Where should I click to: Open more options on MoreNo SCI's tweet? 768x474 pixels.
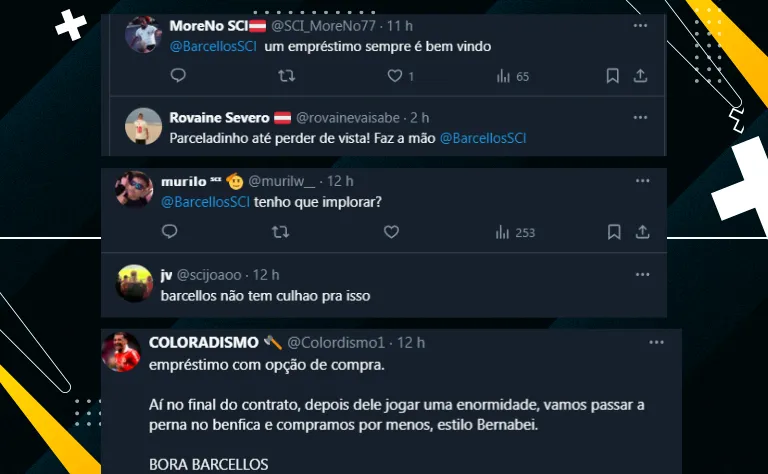[640, 25]
